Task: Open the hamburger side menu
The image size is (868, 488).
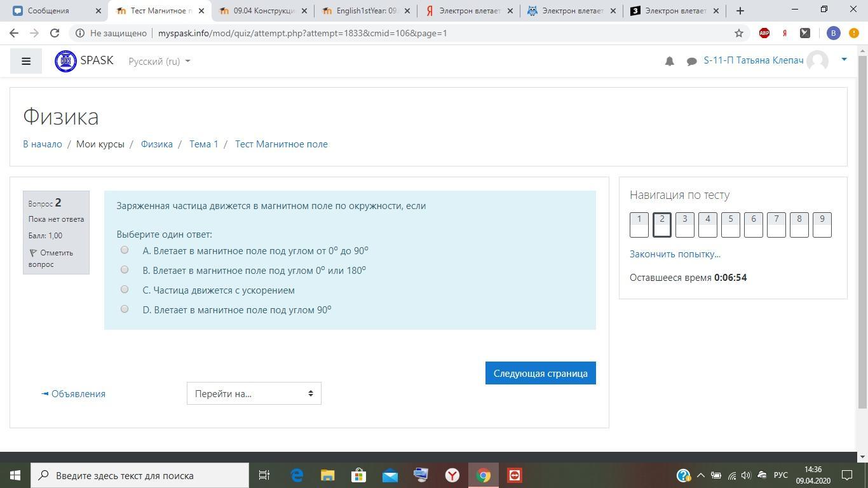Action: tap(26, 61)
